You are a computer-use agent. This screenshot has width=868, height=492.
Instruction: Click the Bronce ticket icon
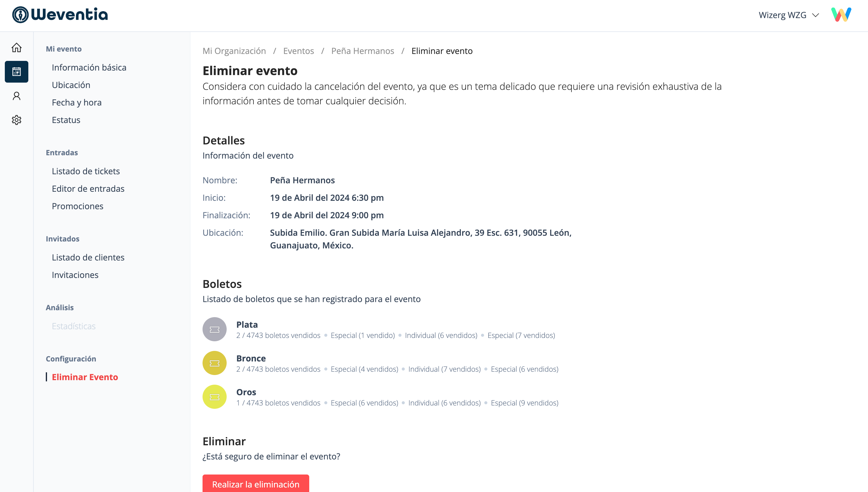[x=215, y=363]
